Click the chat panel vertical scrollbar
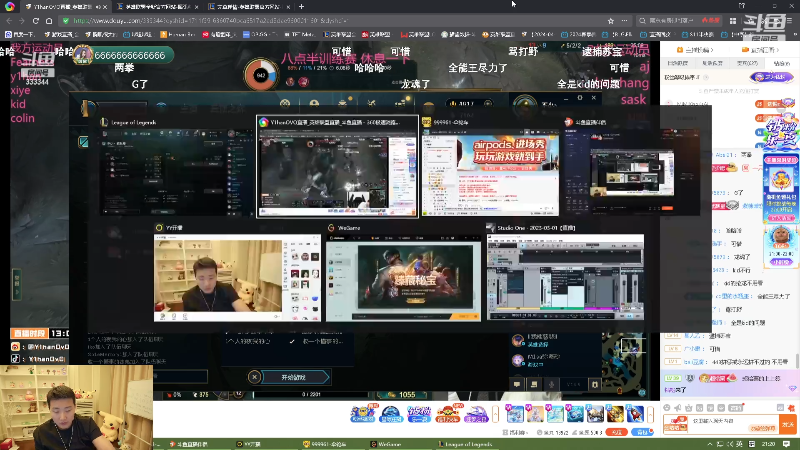 click(797, 360)
